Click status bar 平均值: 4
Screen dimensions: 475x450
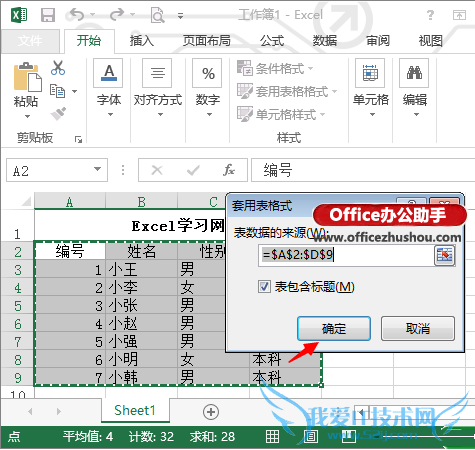(88, 437)
